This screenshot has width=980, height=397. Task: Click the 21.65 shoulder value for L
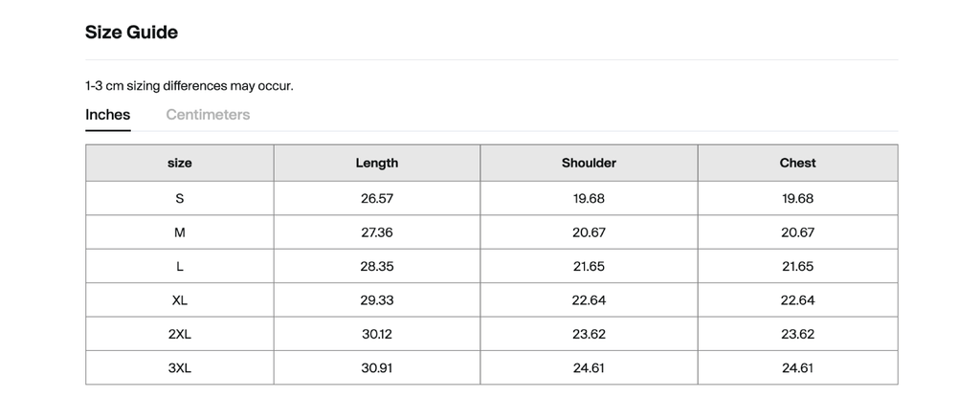[589, 266]
